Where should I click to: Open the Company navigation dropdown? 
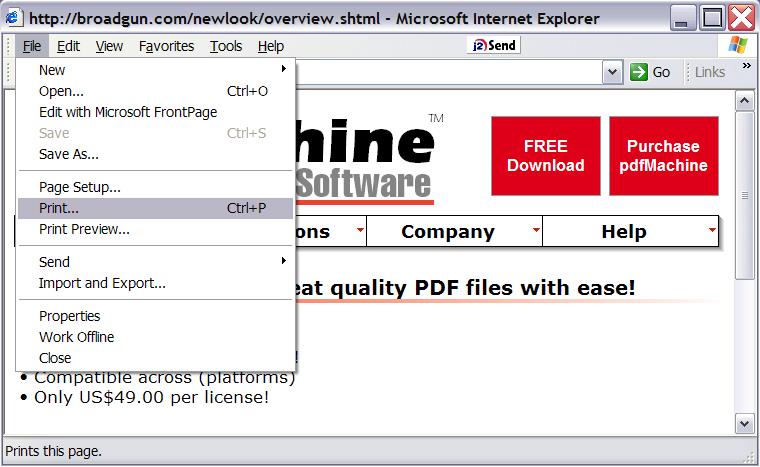click(454, 231)
